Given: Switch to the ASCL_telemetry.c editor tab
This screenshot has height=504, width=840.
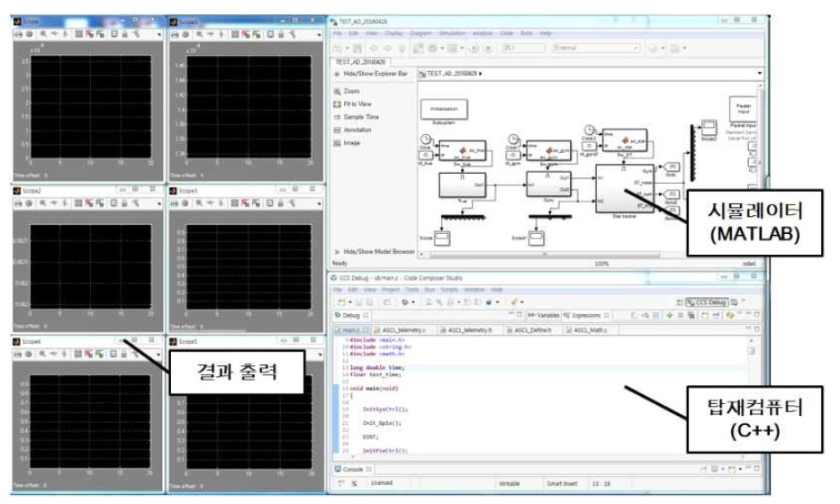Looking at the screenshot, I should click(x=404, y=330).
